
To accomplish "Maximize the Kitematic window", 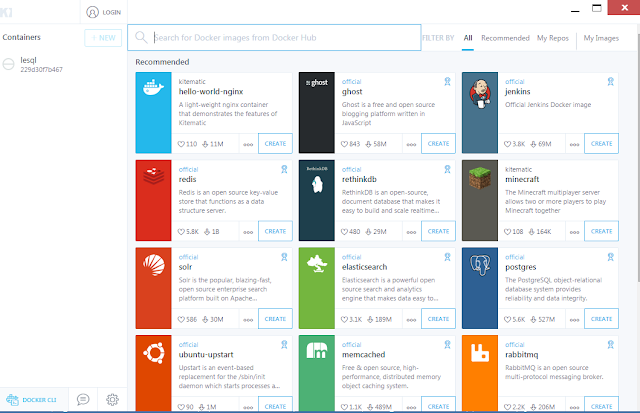I will click(x=596, y=8).
